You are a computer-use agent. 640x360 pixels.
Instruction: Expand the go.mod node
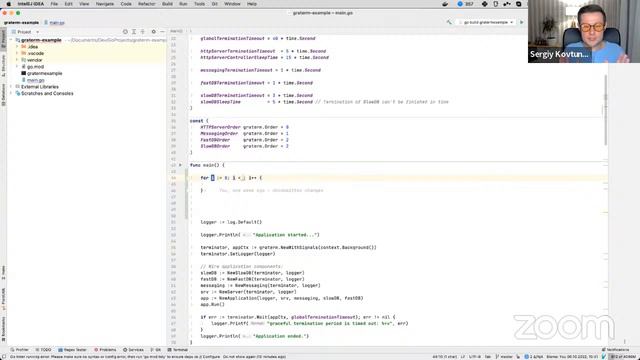click(17, 67)
